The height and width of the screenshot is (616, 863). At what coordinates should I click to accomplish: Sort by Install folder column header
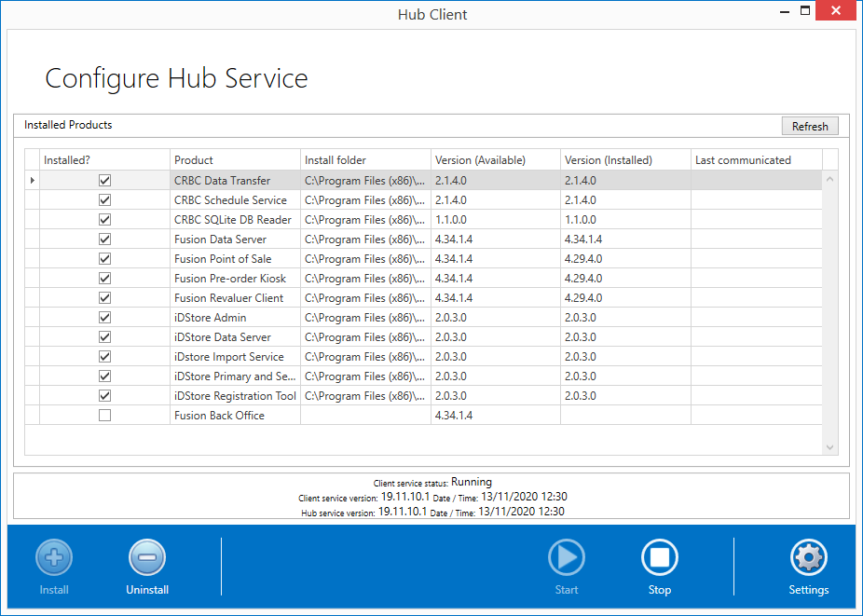tap(365, 159)
